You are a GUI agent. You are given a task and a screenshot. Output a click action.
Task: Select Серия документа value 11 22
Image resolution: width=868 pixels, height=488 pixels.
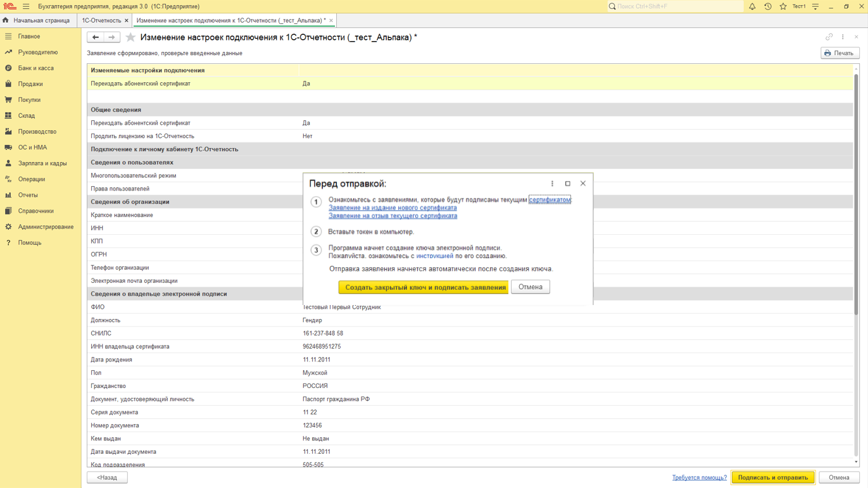click(310, 413)
